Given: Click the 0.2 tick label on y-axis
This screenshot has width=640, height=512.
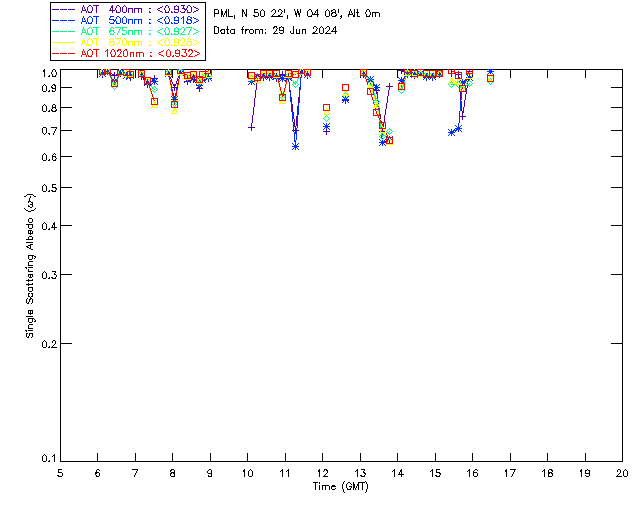Looking at the screenshot, I should pos(49,344).
